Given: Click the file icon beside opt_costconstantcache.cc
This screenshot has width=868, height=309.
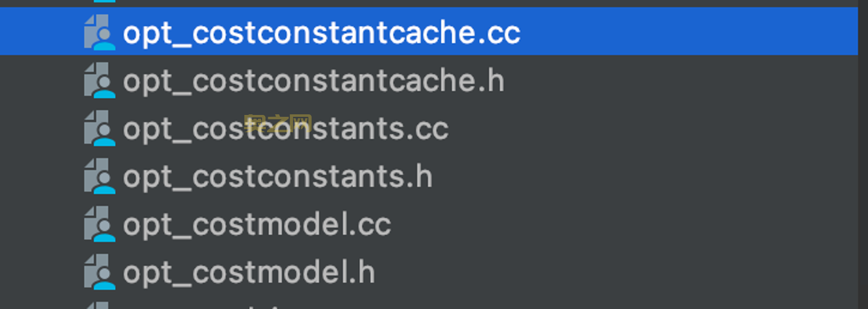Looking at the screenshot, I should (x=100, y=33).
